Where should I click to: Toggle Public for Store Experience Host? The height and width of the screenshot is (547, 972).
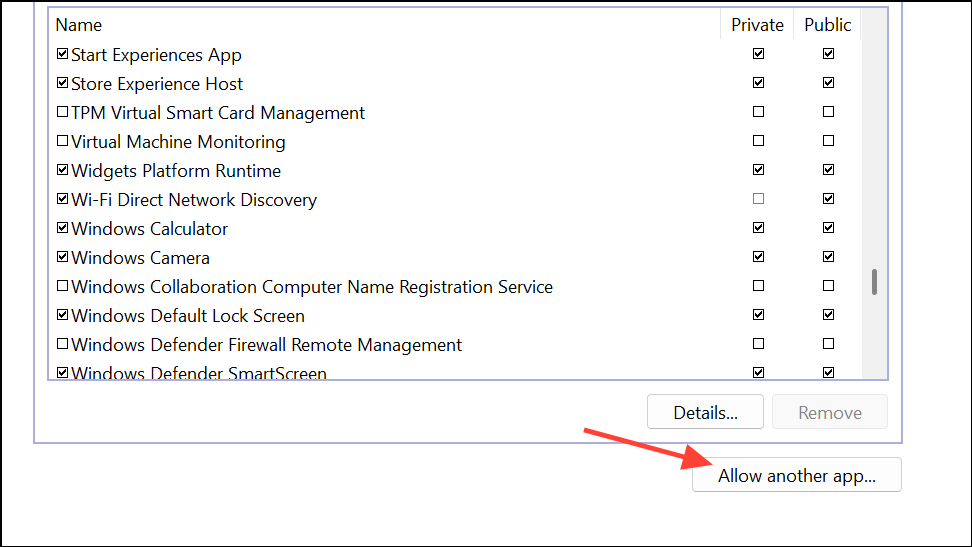[828, 82]
